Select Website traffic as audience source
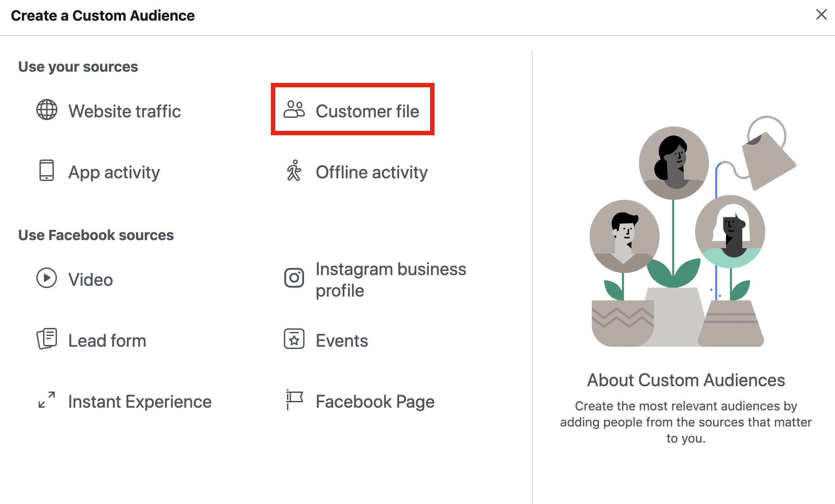835x504 pixels. (125, 111)
